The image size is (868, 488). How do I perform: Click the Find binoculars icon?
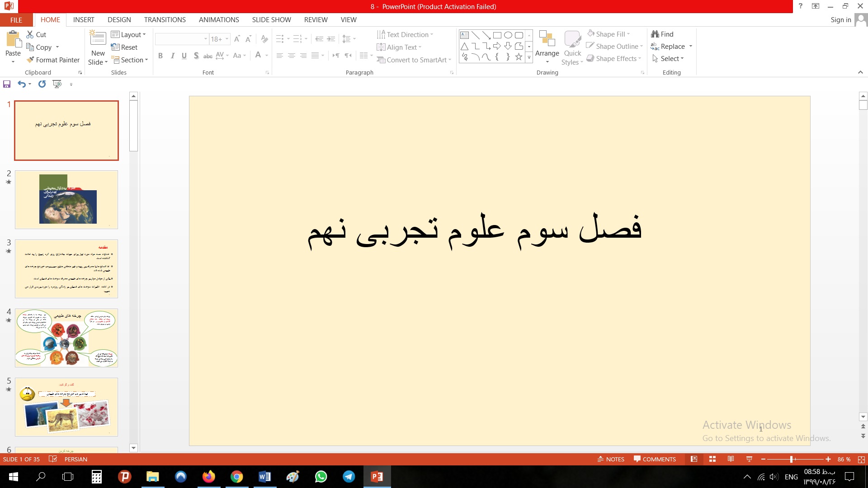tap(655, 34)
